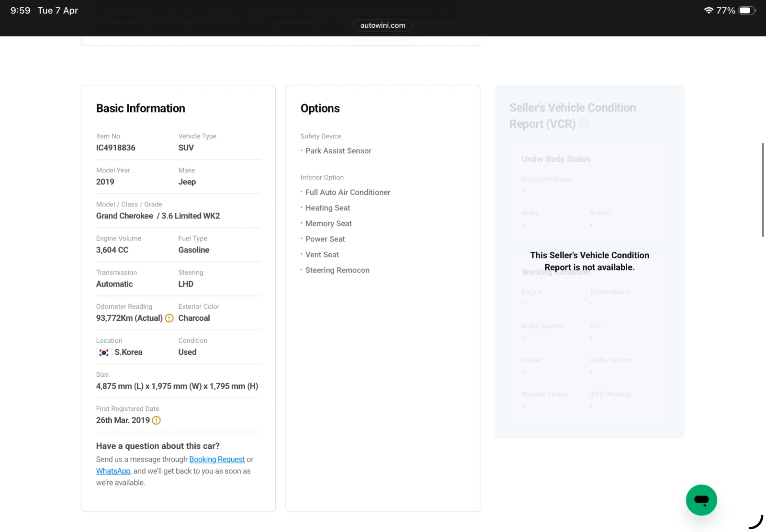The height and width of the screenshot is (532, 766).
Task: Click the VCR not available message
Action: [x=589, y=261]
